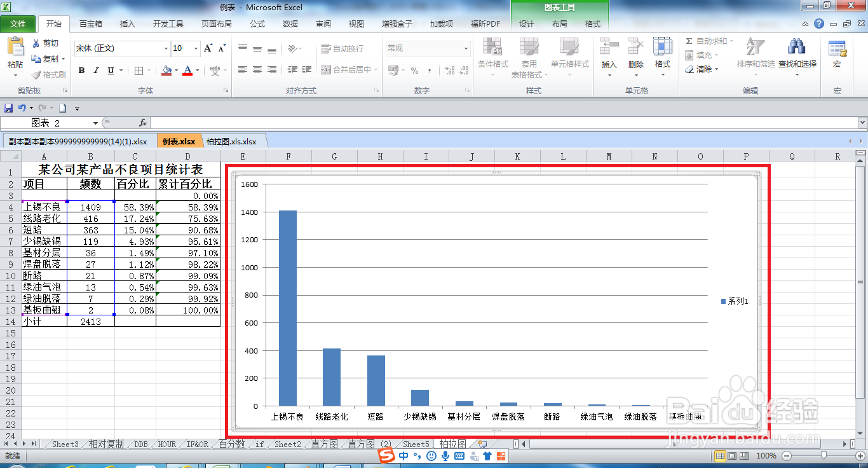Toggle align text right

click(x=272, y=70)
